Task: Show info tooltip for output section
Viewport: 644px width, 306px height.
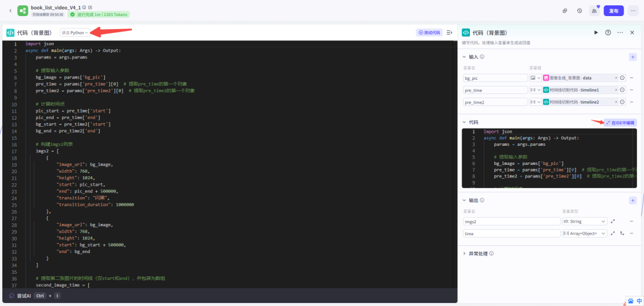Action: point(482,200)
